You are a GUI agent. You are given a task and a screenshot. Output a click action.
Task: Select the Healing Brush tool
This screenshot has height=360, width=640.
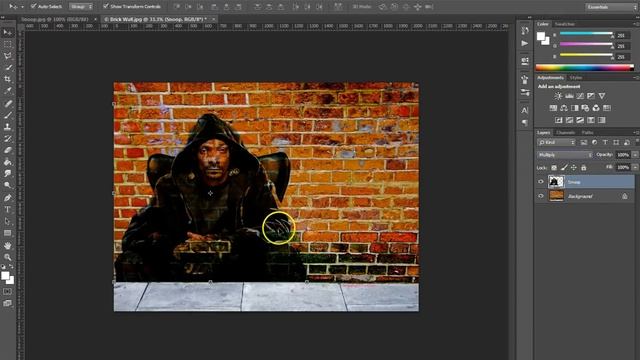[8, 104]
